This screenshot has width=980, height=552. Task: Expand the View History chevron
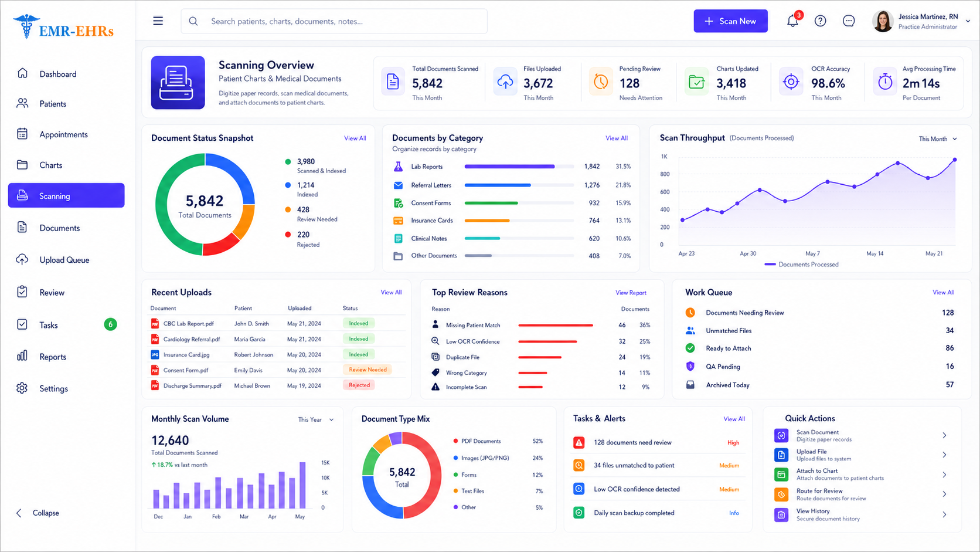tap(944, 514)
